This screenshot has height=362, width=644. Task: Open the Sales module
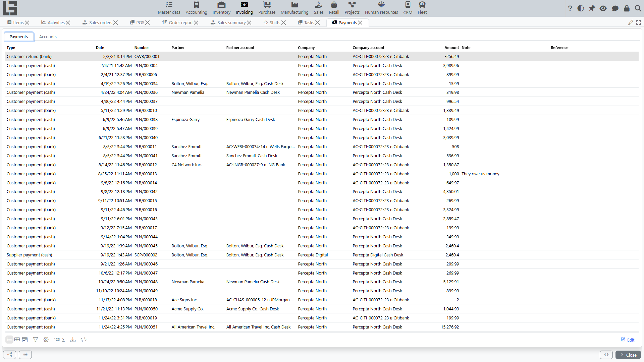point(319,8)
